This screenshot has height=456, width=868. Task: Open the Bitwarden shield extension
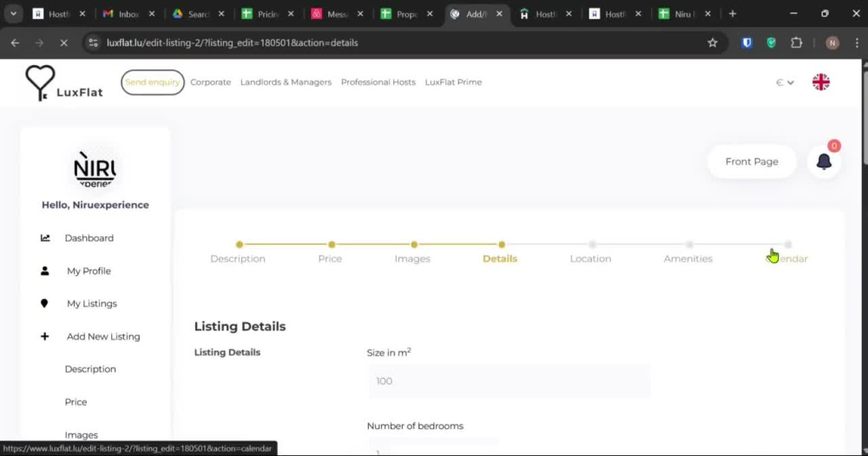746,43
